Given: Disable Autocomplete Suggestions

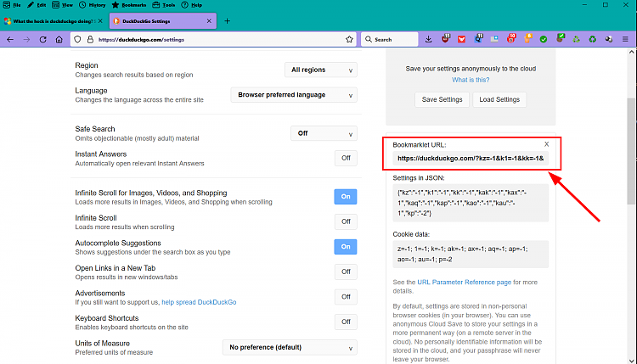Looking at the screenshot, I should tap(346, 247).
